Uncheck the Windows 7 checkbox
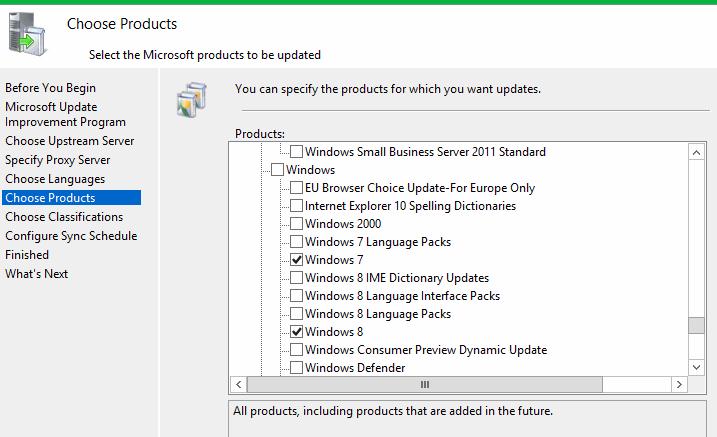 (296, 260)
